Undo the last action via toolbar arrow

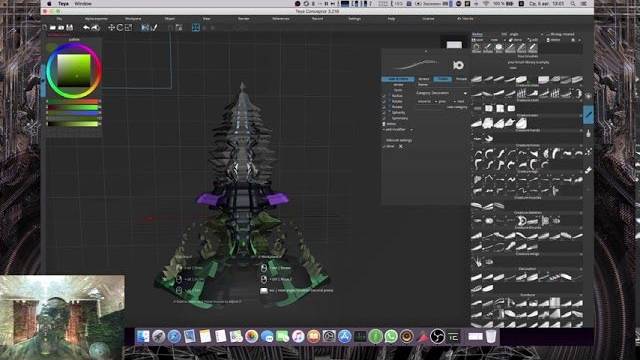click(x=86, y=27)
